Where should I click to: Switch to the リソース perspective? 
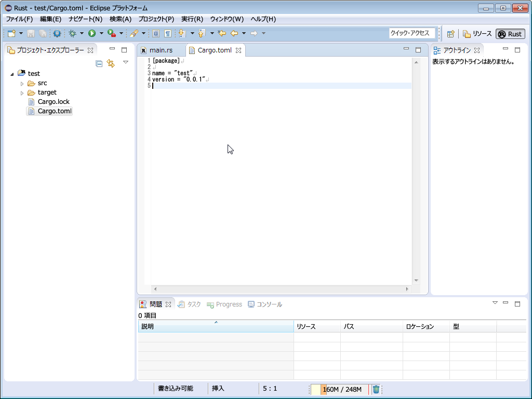(x=477, y=34)
